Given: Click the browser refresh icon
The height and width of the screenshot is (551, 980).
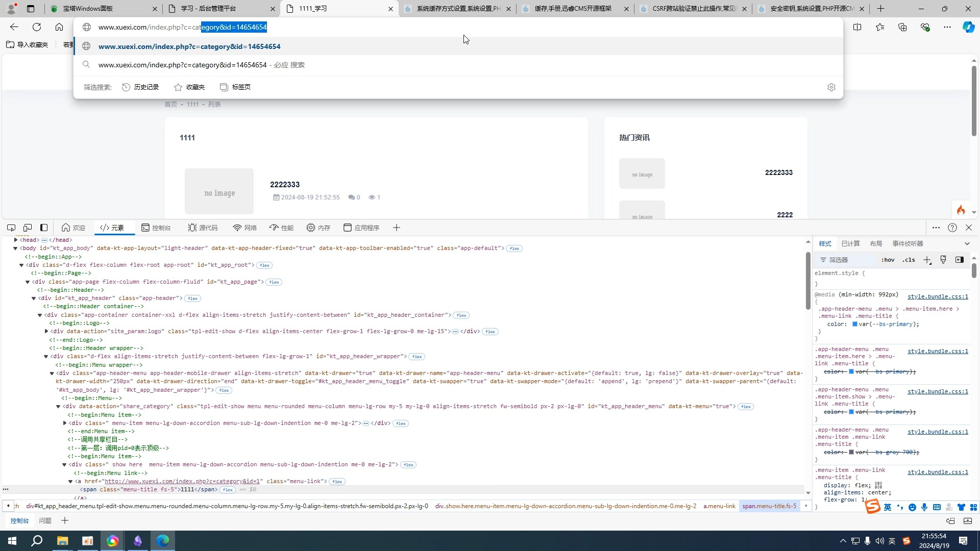Looking at the screenshot, I should coord(37,27).
